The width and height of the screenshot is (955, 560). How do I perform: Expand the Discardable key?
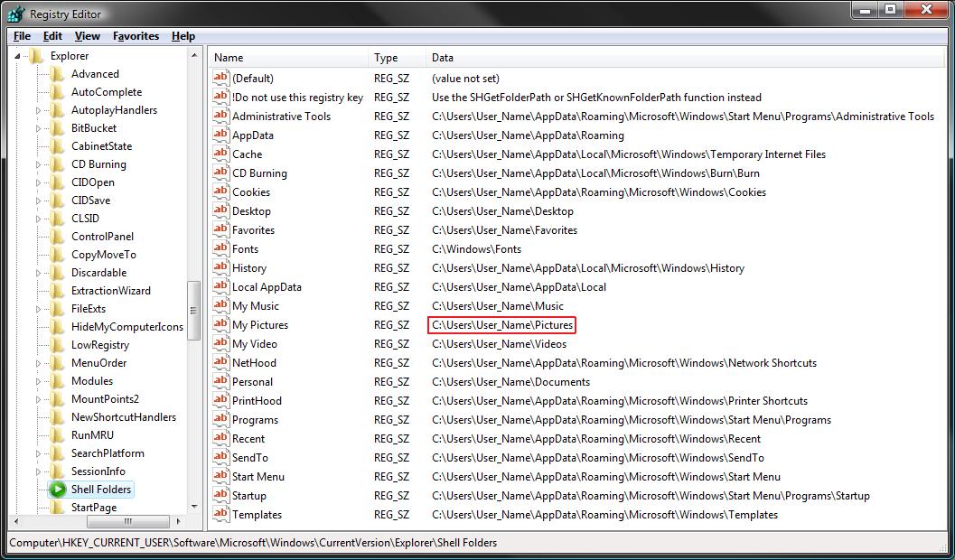38,273
